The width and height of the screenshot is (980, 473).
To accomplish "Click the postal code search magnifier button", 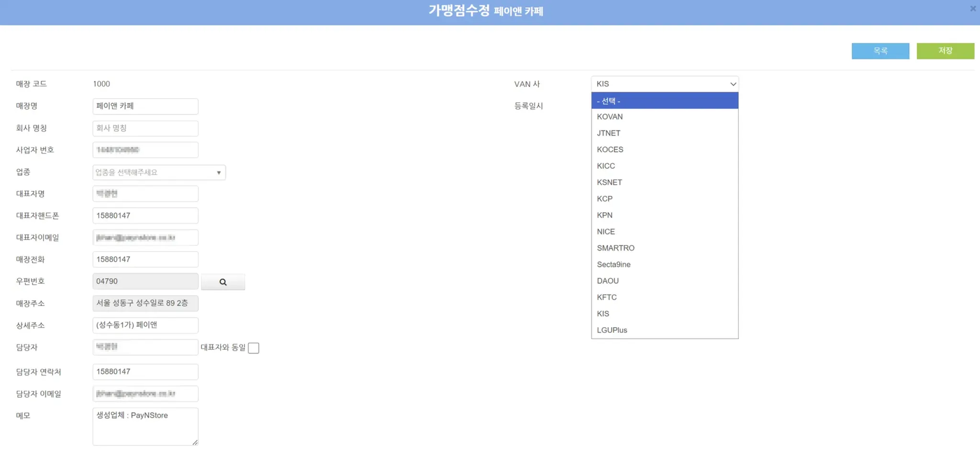I will [223, 282].
